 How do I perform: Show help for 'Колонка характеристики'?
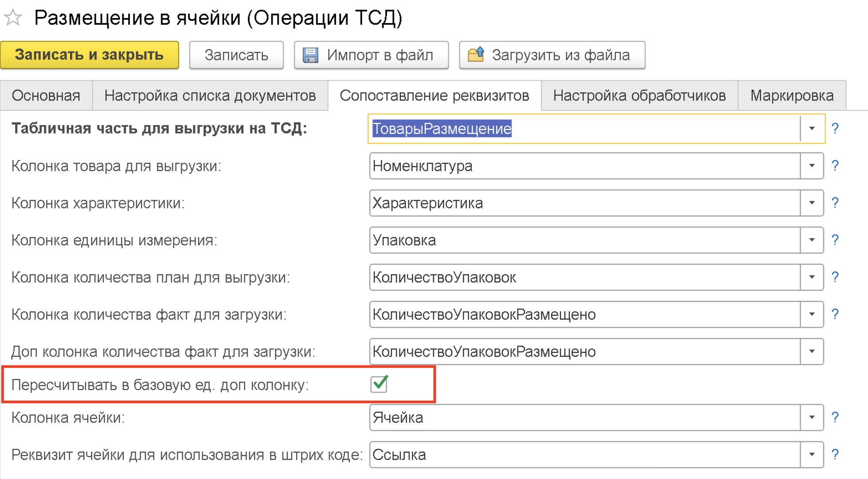[835, 203]
